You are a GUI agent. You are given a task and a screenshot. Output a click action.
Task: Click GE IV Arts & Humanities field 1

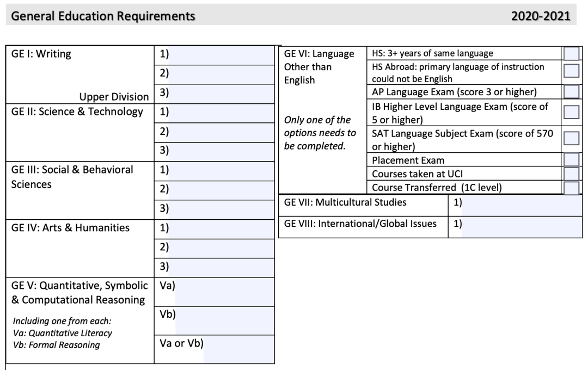click(x=224, y=228)
